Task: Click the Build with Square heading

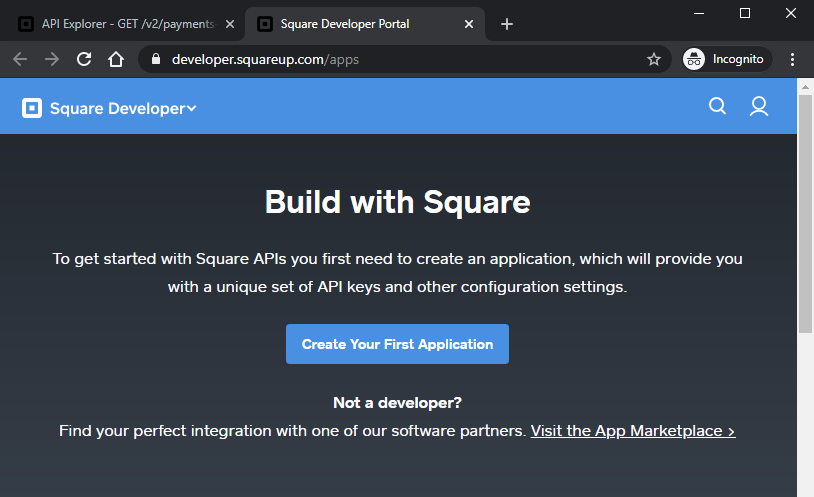Action: tap(398, 202)
